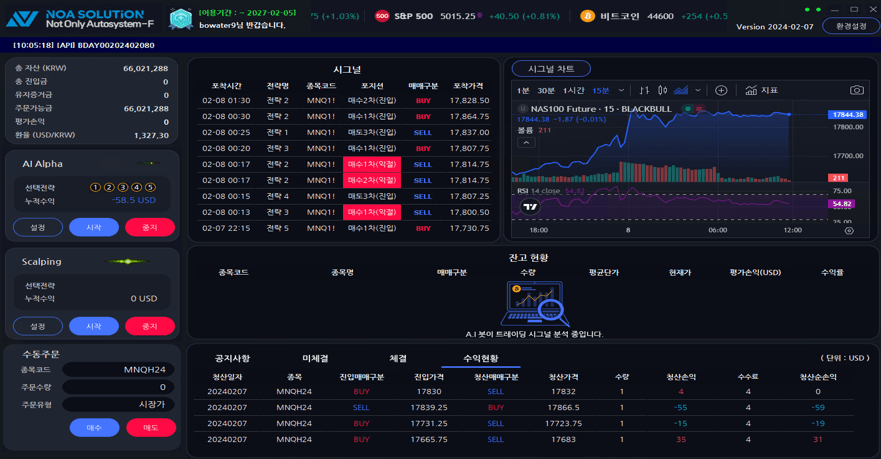The height and width of the screenshot is (459, 881).
Task: Expand the time interval dropdown arrow
Action: [621, 90]
